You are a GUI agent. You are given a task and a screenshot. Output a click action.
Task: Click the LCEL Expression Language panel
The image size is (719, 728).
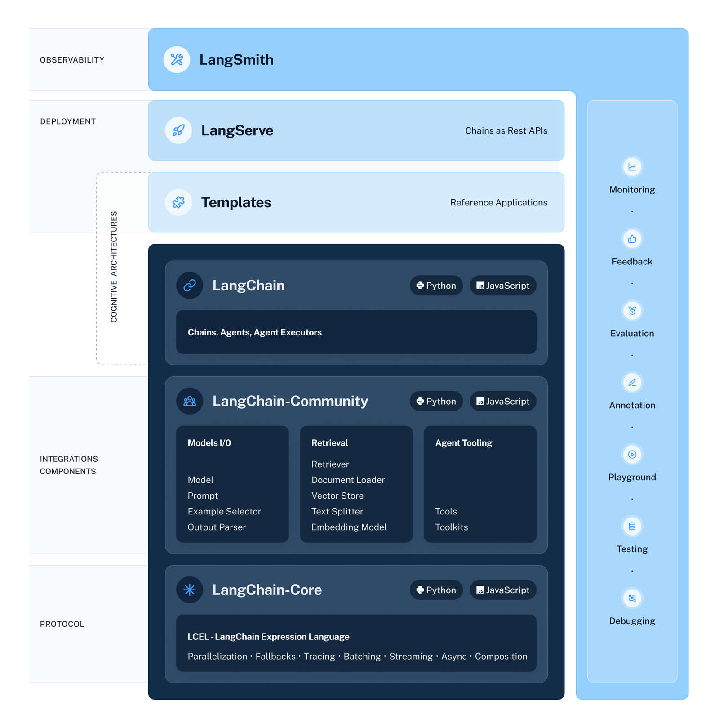(x=356, y=644)
